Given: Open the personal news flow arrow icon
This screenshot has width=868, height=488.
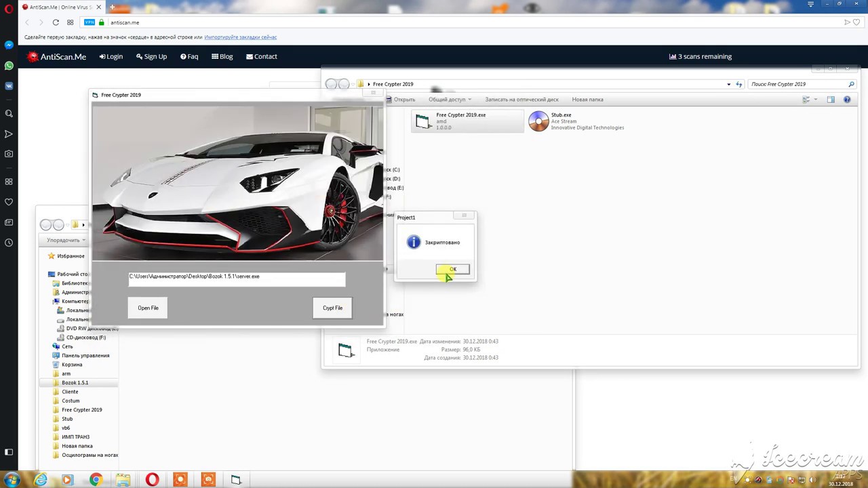Looking at the screenshot, I should pyautogui.click(x=9, y=134).
